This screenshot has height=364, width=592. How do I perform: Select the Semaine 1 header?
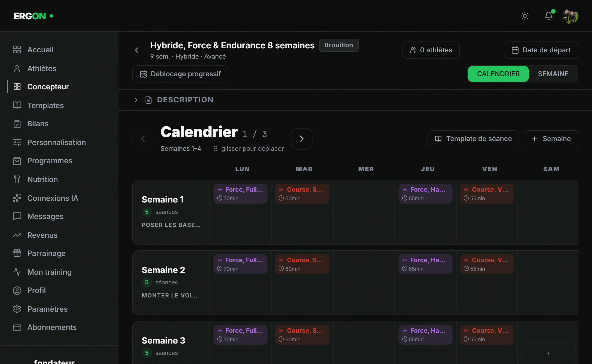click(x=163, y=199)
